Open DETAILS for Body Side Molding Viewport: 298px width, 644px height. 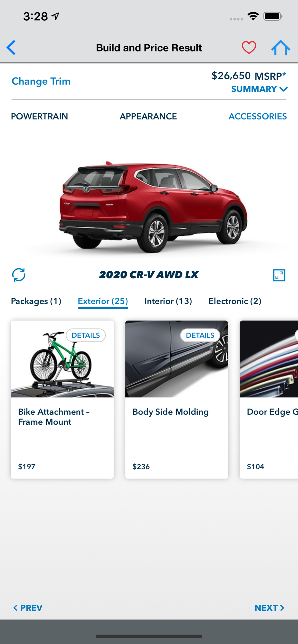(200, 335)
